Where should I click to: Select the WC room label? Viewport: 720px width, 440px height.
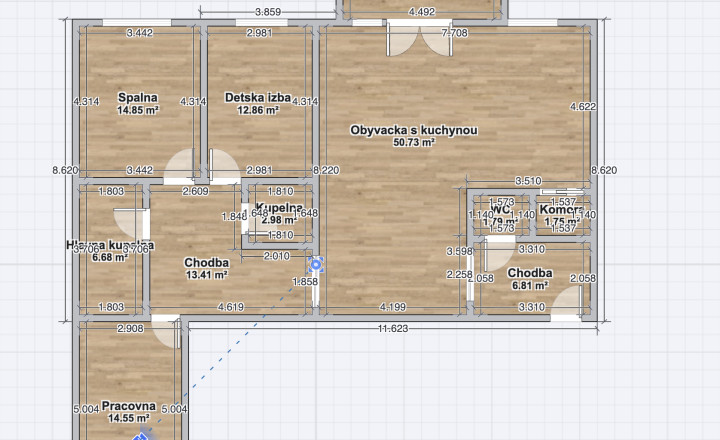[x=500, y=209]
